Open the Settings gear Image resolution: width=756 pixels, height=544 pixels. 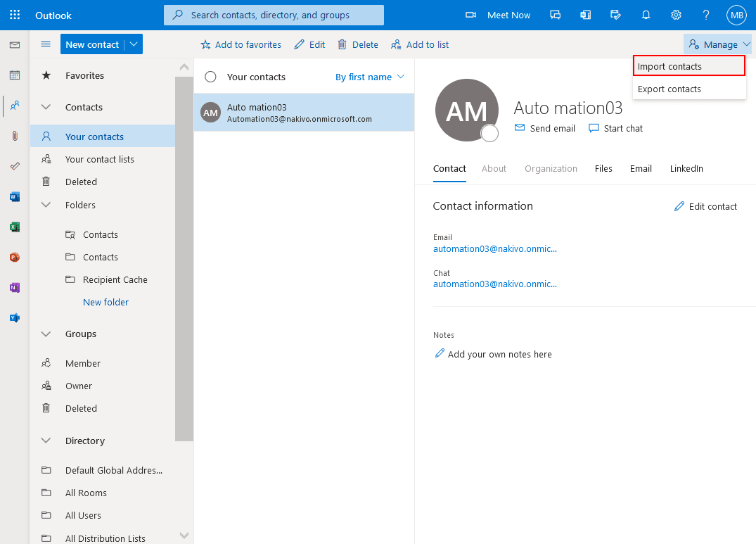676,14
